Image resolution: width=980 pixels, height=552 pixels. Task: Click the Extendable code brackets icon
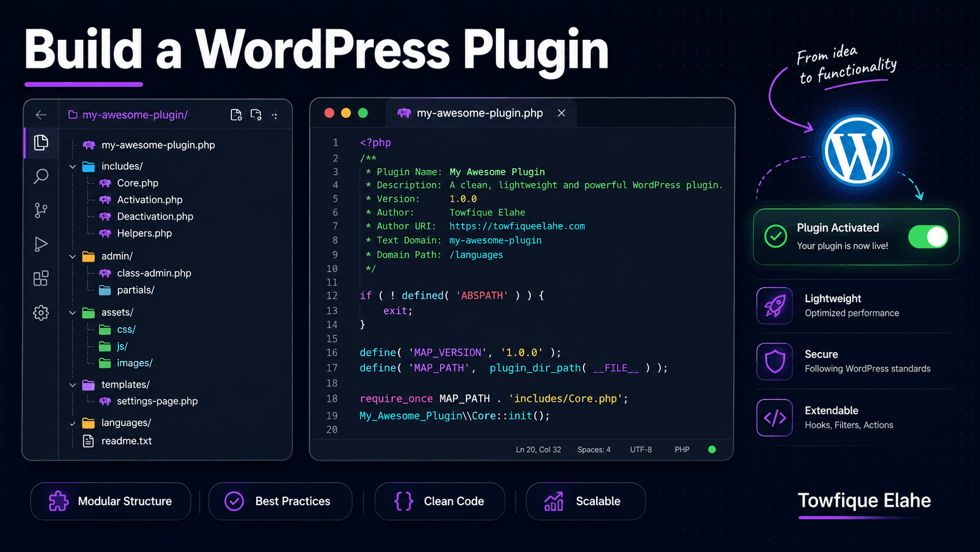774,418
